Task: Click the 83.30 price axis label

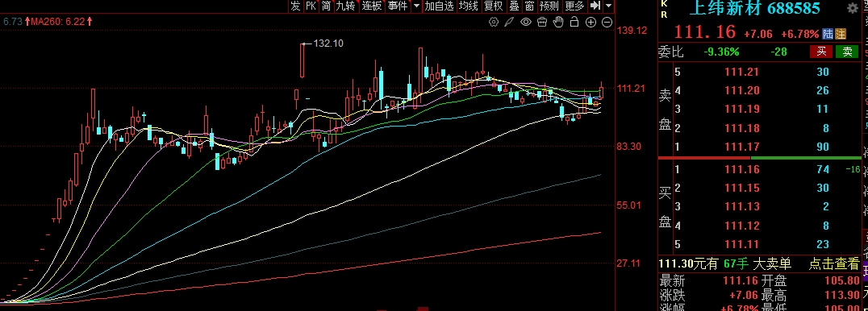Action: click(629, 147)
